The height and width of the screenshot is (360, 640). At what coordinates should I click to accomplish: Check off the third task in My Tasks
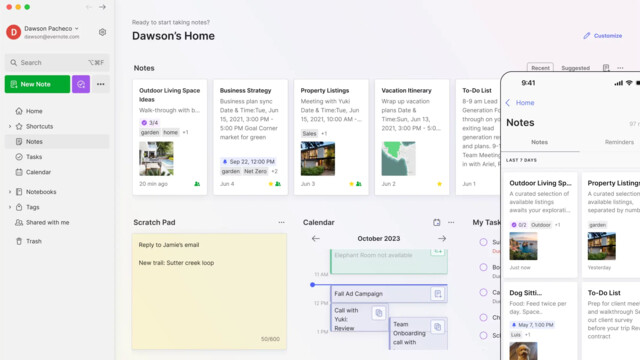(483, 292)
